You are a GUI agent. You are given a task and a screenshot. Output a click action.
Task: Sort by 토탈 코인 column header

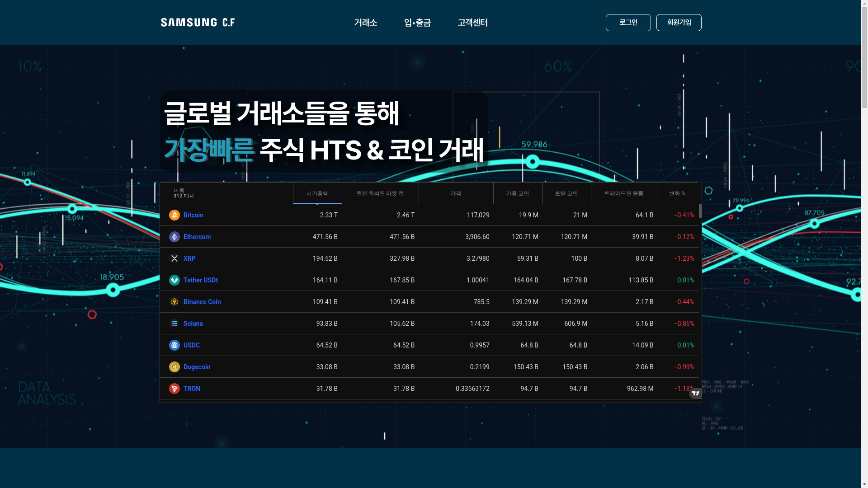(x=566, y=193)
